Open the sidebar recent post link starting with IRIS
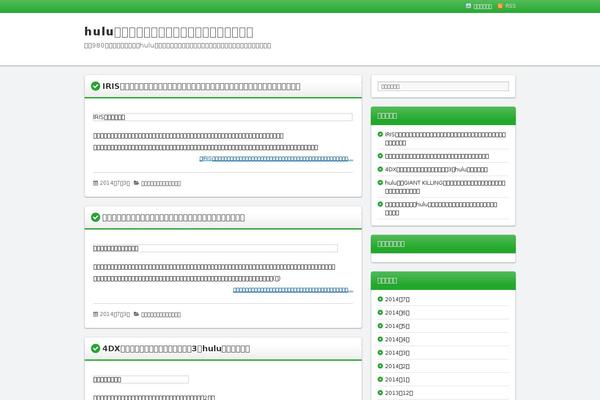The image size is (600, 400). pyautogui.click(x=445, y=139)
